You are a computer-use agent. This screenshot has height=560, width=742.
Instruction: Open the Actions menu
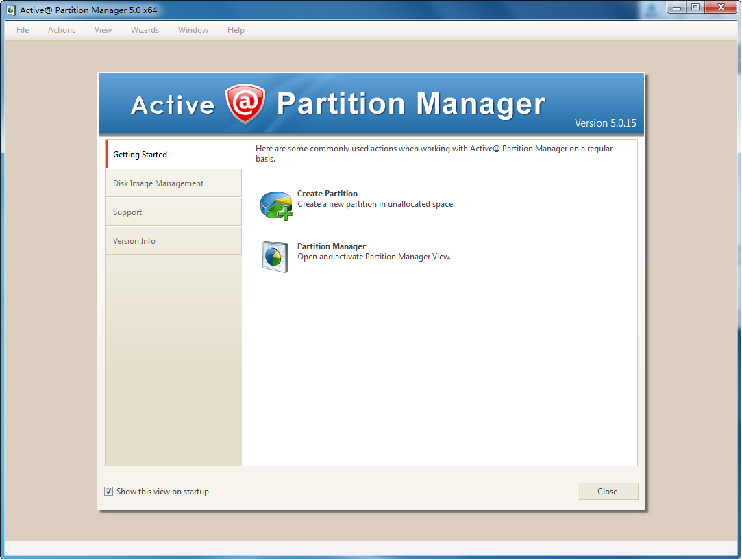(x=62, y=30)
